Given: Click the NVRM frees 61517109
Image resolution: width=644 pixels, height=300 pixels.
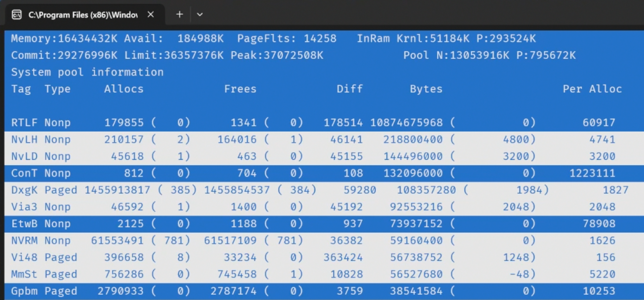Looking at the screenshot, I should coord(230,241).
